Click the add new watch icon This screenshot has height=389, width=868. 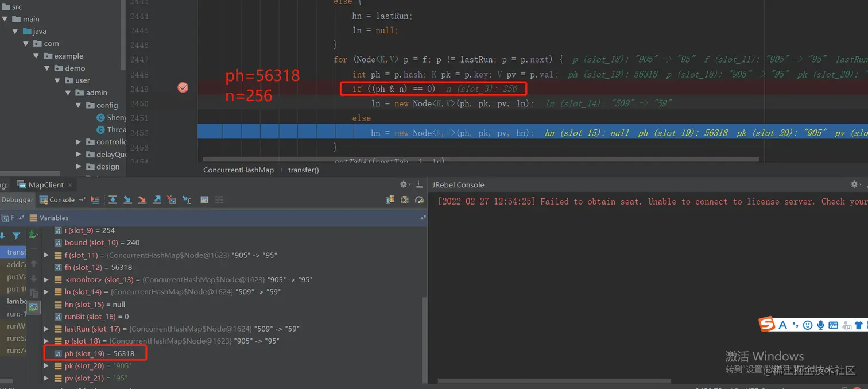[33, 234]
